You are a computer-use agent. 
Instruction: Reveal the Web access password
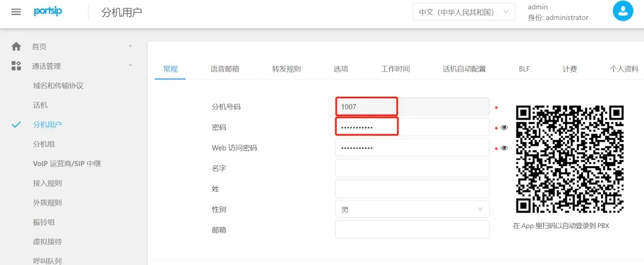click(504, 148)
